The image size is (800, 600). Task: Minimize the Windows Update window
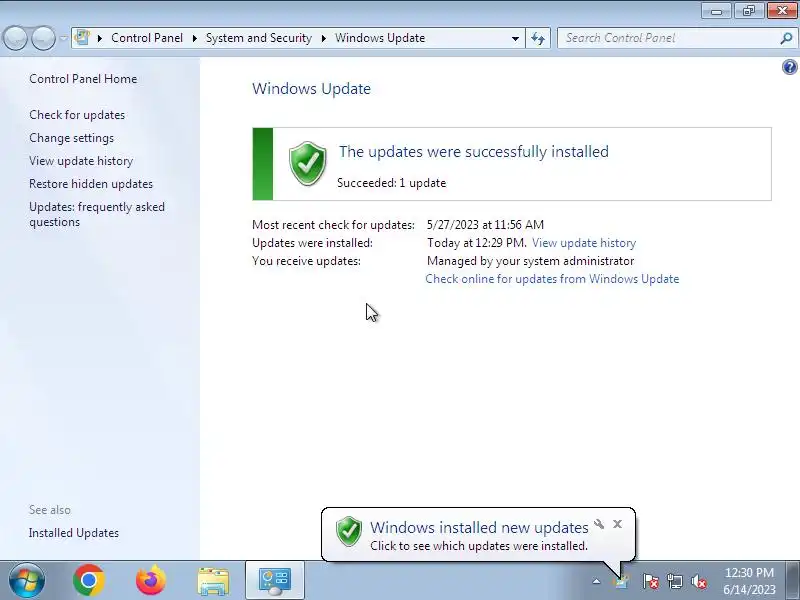point(717,10)
